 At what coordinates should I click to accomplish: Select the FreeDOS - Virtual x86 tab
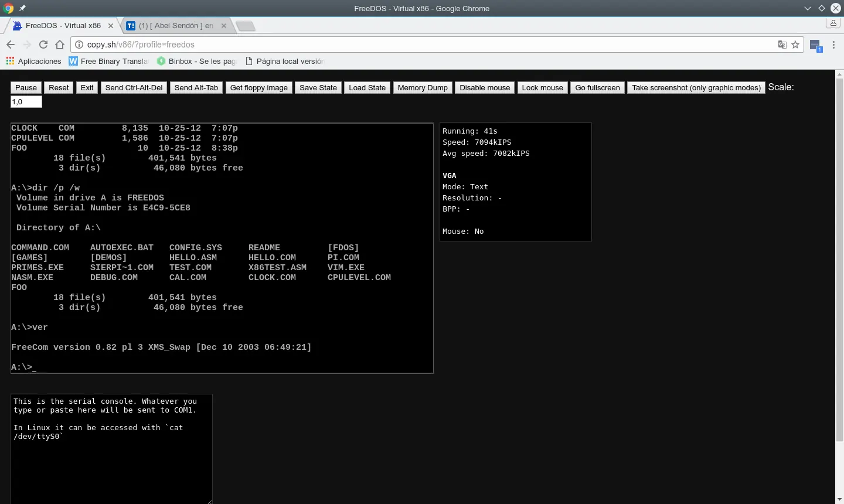tap(63, 26)
